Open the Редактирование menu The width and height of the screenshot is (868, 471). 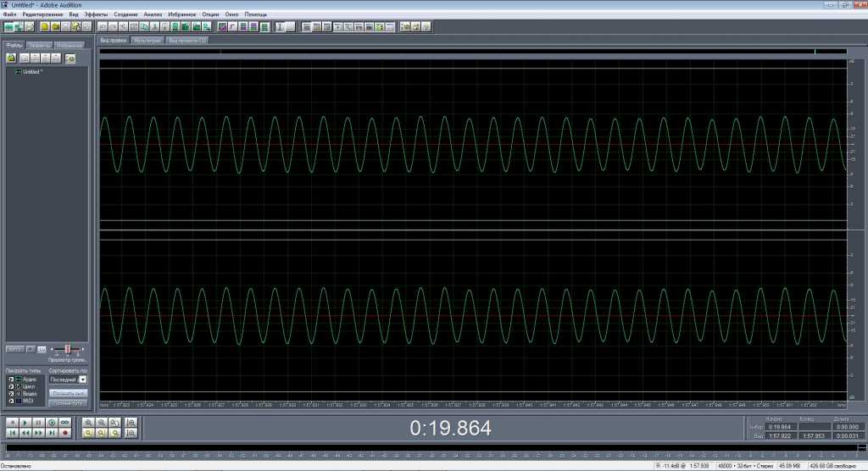pyautogui.click(x=42, y=14)
